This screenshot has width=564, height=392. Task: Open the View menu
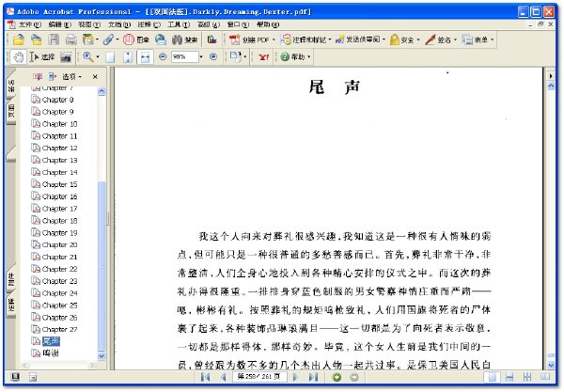[89, 24]
